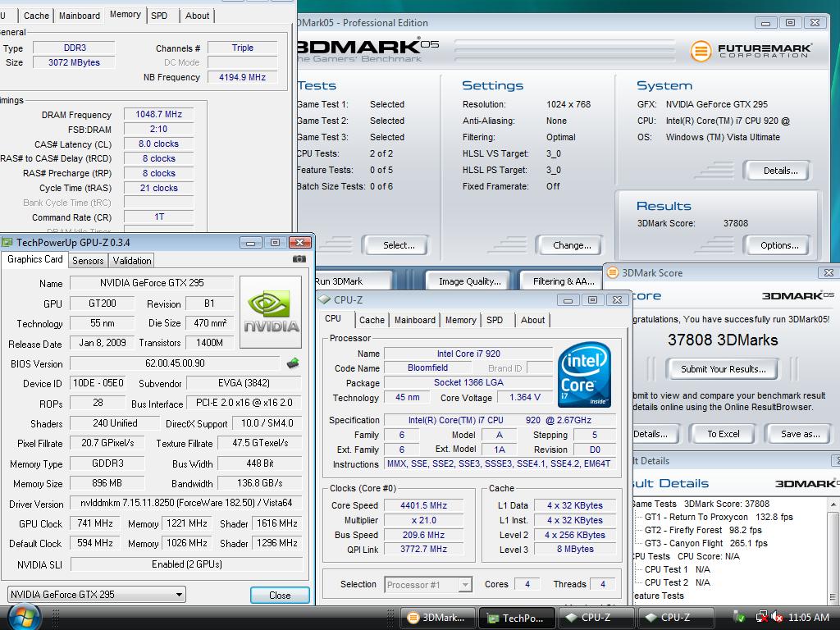
Task: Select GT1 - Return To Proxycon result
Action: 719,517
